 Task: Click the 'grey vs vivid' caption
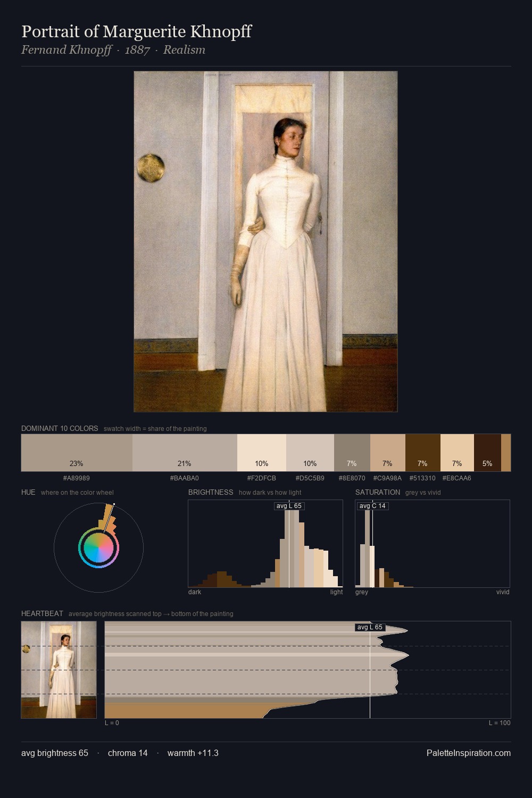tap(423, 493)
